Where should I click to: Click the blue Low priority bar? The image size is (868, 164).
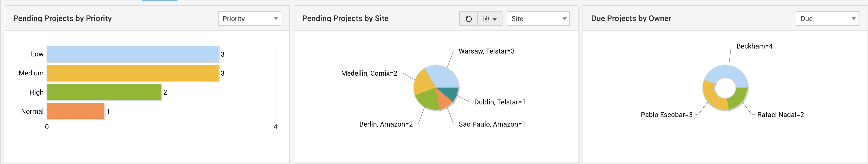click(x=133, y=54)
